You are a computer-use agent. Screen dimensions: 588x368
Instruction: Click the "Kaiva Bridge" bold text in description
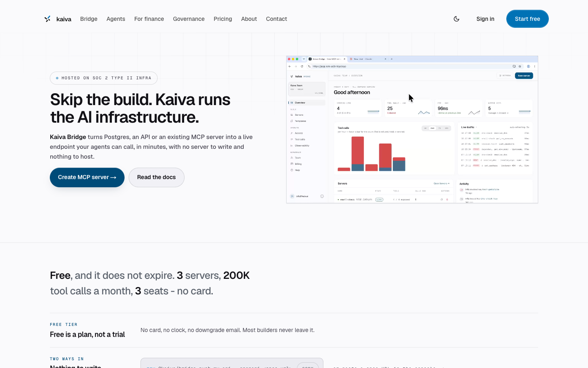(x=68, y=137)
